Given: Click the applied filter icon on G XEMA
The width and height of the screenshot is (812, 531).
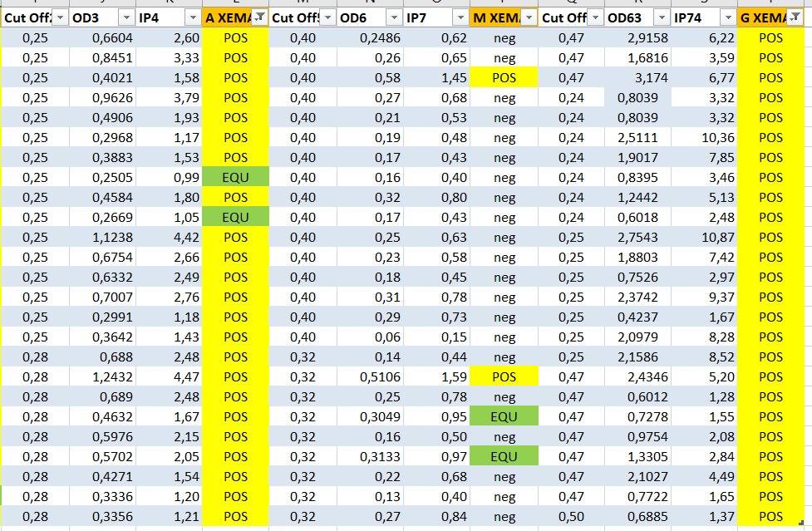Looking at the screenshot, I should point(795,17).
